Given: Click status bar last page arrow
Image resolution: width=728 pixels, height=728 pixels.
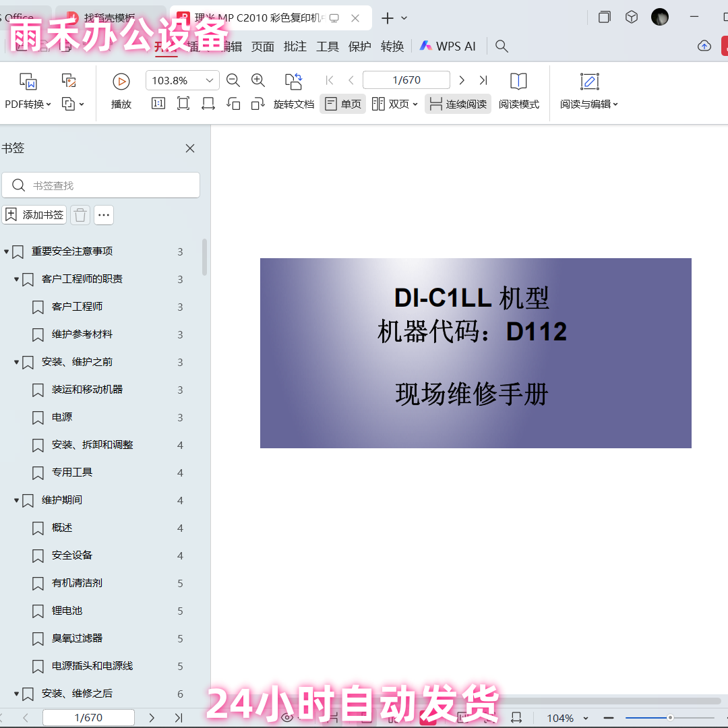Looking at the screenshot, I should pyautogui.click(x=179, y=717).
